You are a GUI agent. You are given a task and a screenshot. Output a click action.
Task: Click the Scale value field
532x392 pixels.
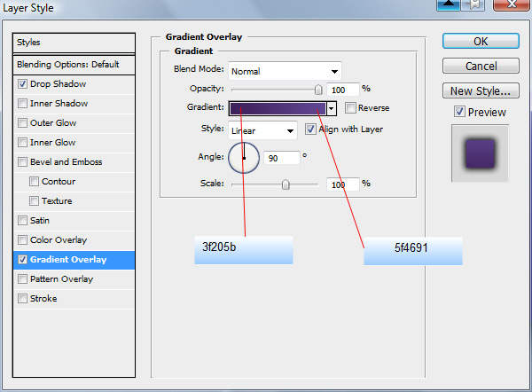[342, 184]
